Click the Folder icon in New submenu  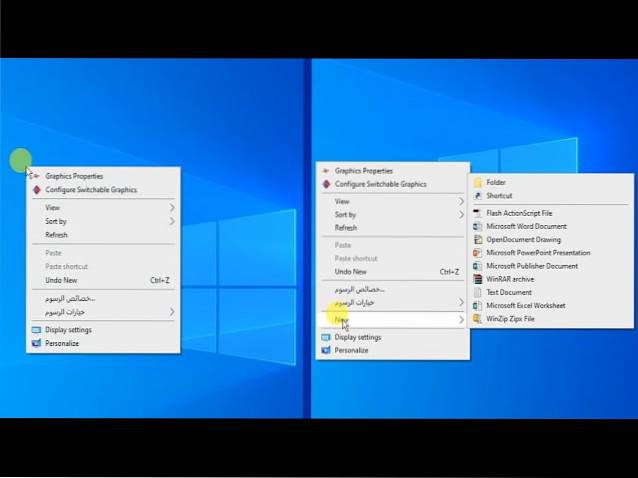tap(477, 183)
